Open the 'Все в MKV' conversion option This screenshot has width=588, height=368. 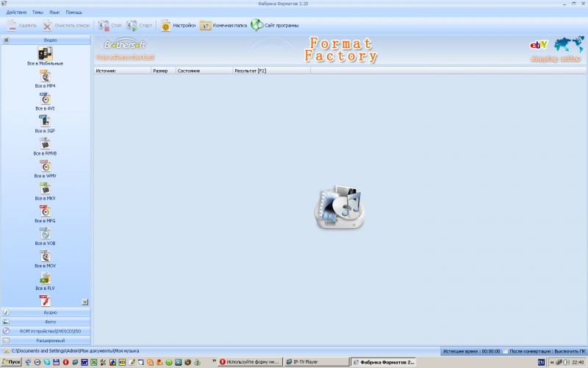click(46, 189)
